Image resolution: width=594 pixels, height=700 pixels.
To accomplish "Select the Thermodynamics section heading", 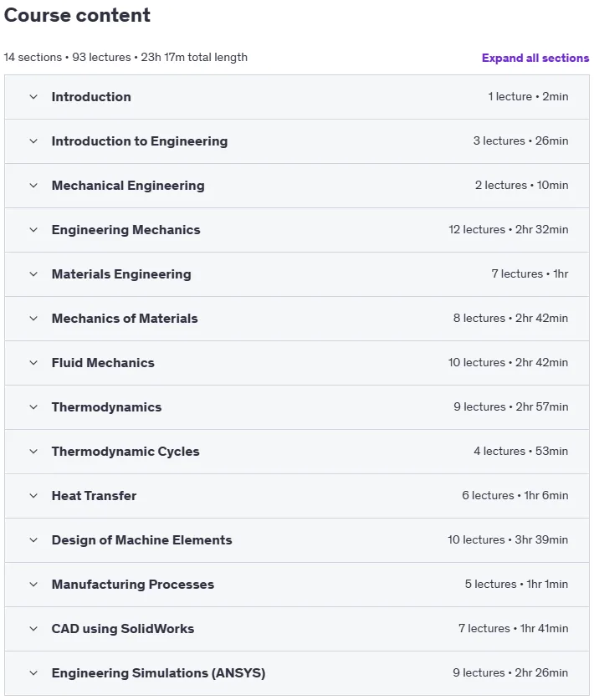I will pos(106,407).
